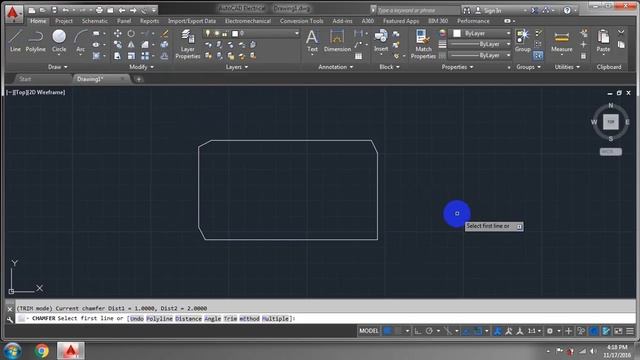The height and width of the screenshot is (360, 640).
Task: Switch to the Reports ribbon tab
Action: pyautogui.click(x=149, y=21)
